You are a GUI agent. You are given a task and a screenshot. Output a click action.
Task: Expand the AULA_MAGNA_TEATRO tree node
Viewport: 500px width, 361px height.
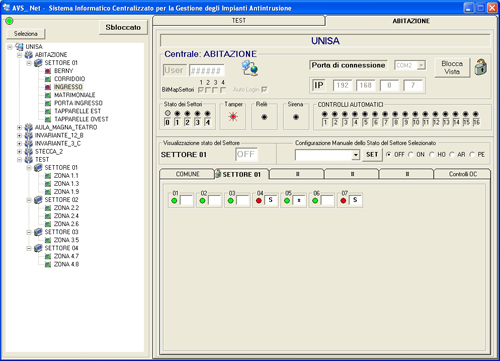pos(19,127)
